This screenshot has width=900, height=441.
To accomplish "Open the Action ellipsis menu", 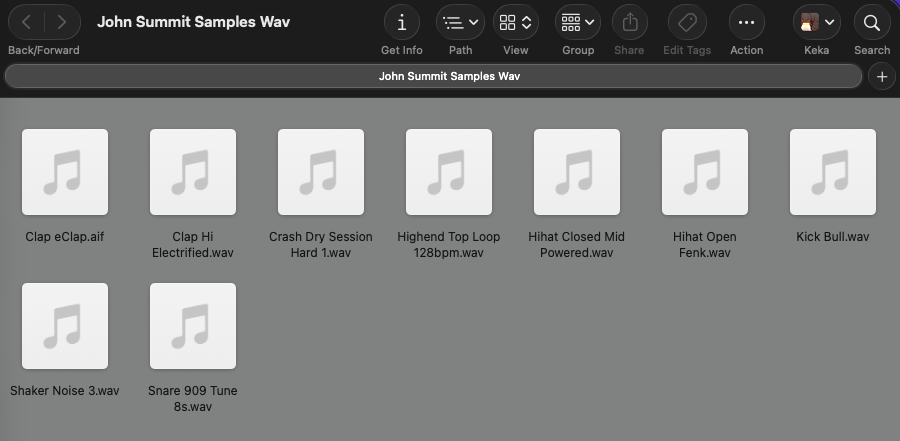I will [x=746, y=22].
